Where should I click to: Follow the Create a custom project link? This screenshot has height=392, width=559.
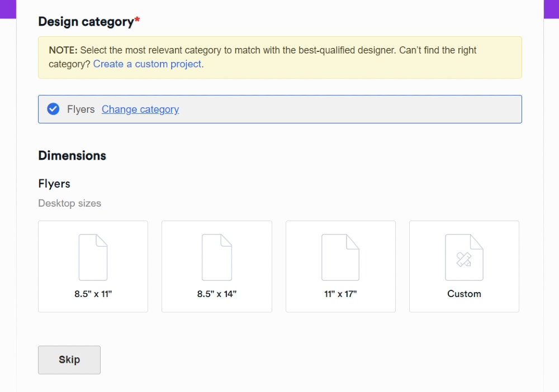[147, 64]
